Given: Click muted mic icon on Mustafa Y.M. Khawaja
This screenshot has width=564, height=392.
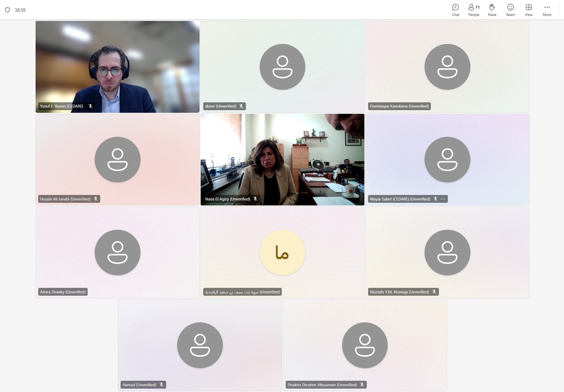Looking at the screenshot, I should click(x=434, y=292).
